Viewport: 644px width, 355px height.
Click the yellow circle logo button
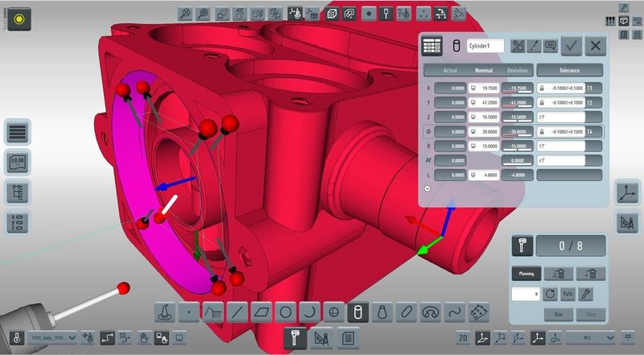(x=19, y=19)
